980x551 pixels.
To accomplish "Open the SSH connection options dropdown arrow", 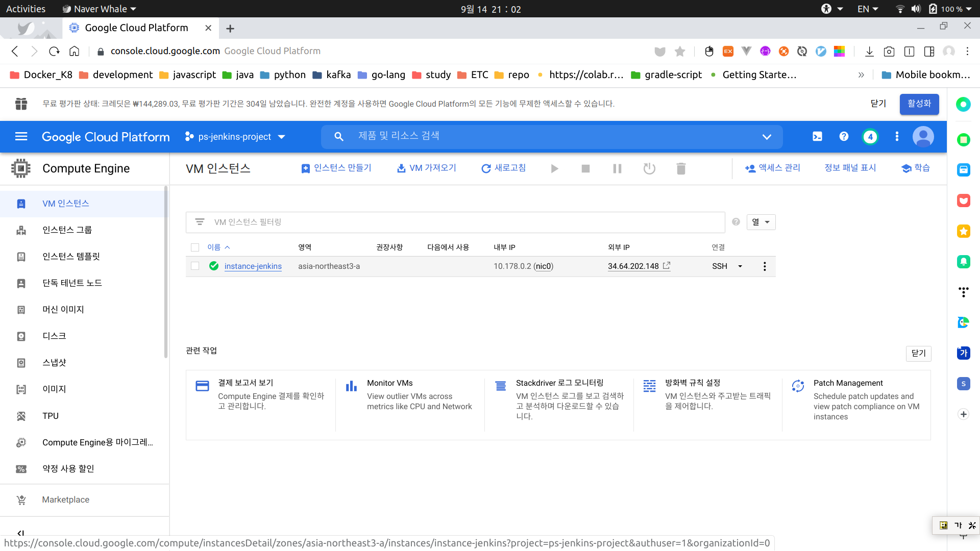I will [740, 266].
